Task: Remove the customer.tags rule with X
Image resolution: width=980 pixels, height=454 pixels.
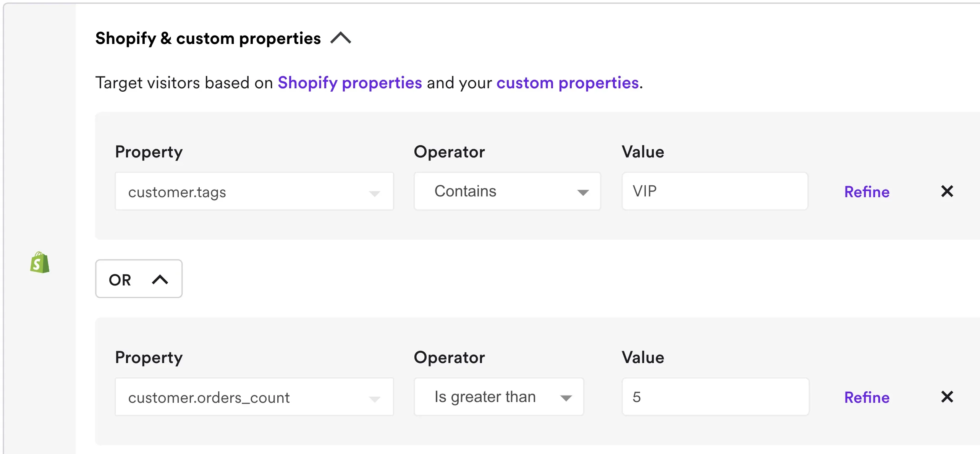Action: [x=947, y=191]
